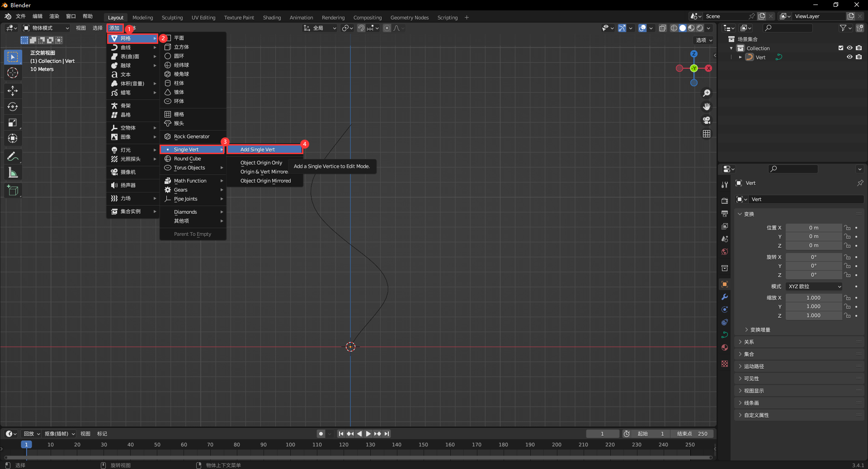The image size is (868, 469).
Task: Click frame 100 on the timeline
Action: click(290, 445)
